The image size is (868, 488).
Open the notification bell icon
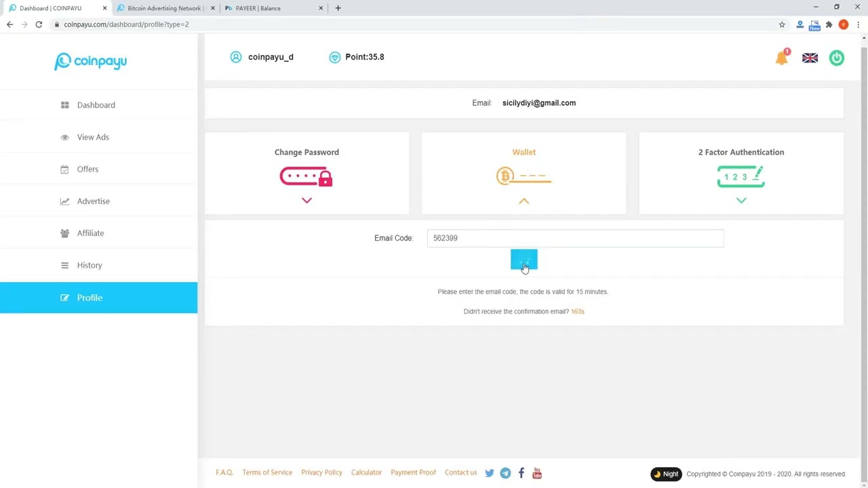tap(782, 57)
